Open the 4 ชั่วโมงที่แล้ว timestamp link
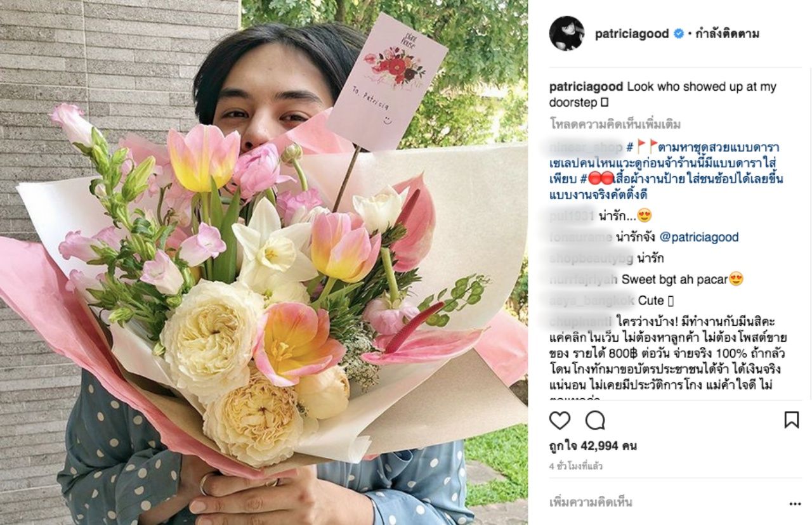This screenshot has width=812, height=525. [x=576, y=466]
